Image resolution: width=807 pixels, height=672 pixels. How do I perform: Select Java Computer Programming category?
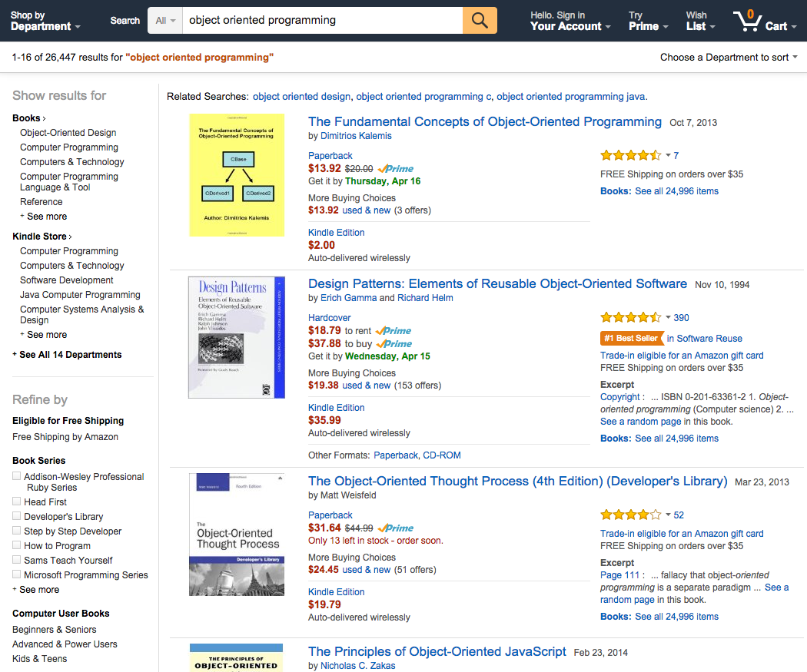click(x=80, y=295)
